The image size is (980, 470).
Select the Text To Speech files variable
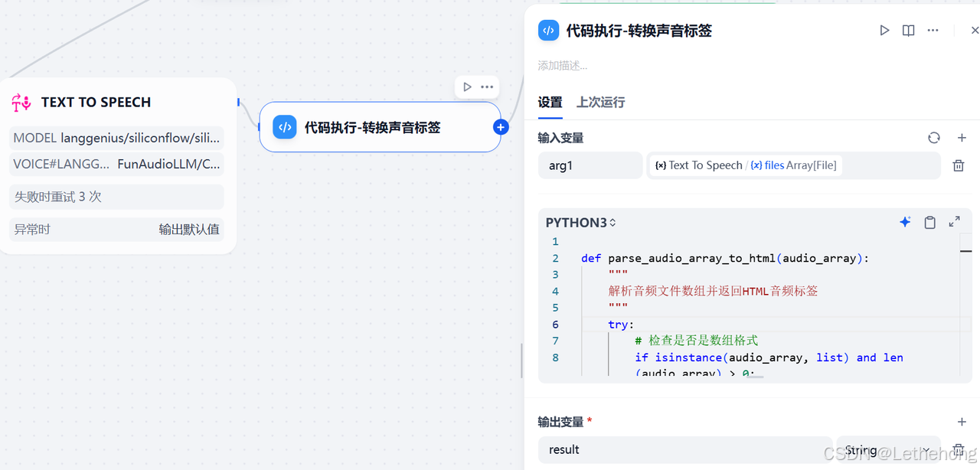pos(746,165)
